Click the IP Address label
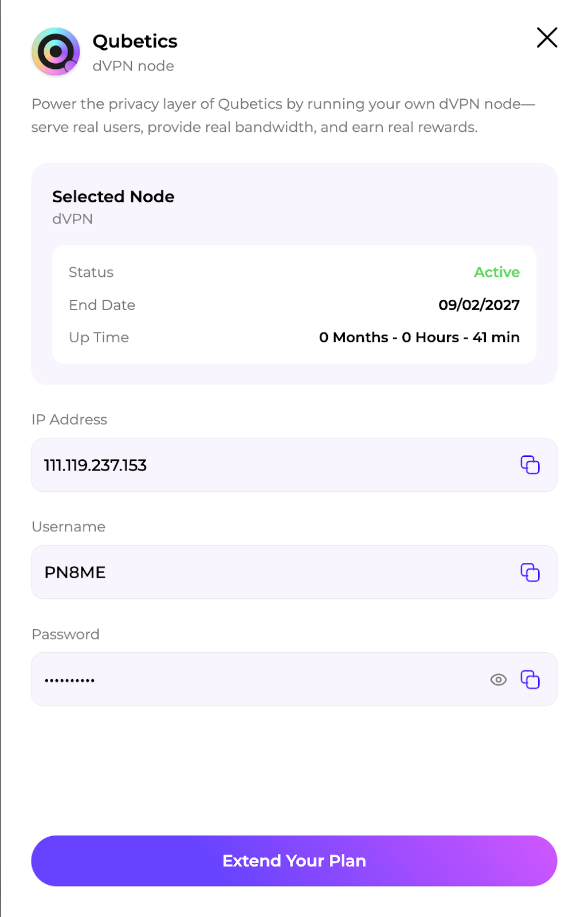Screen dimensions: 588x917 tap(69, 420)
